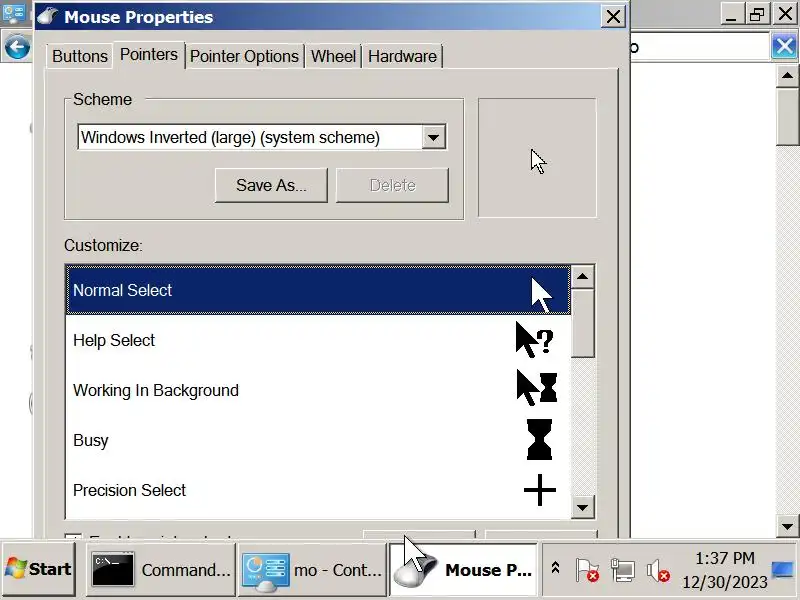The image size is (800, 600).
Task: Click the Mouse Properties title bar icon
Action: 47,16
